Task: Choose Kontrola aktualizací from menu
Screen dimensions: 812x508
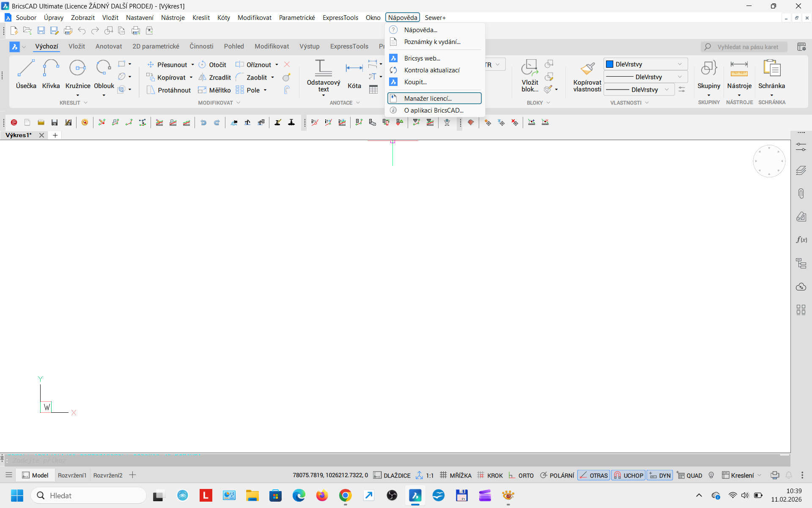Action: coord(432,70)
